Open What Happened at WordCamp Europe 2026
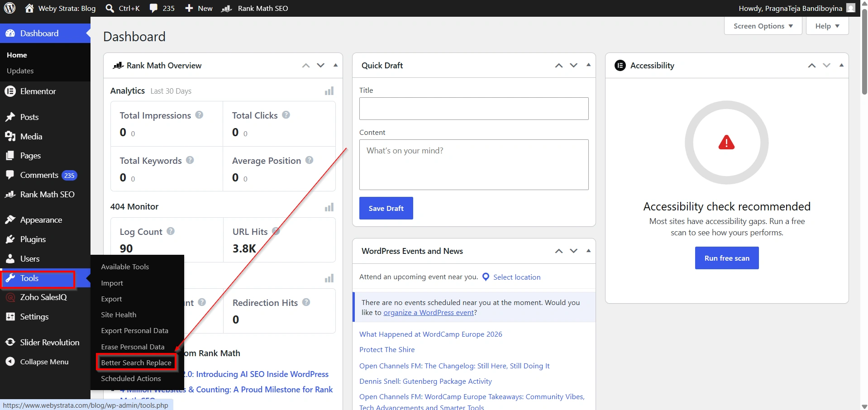 click(431, 334)
